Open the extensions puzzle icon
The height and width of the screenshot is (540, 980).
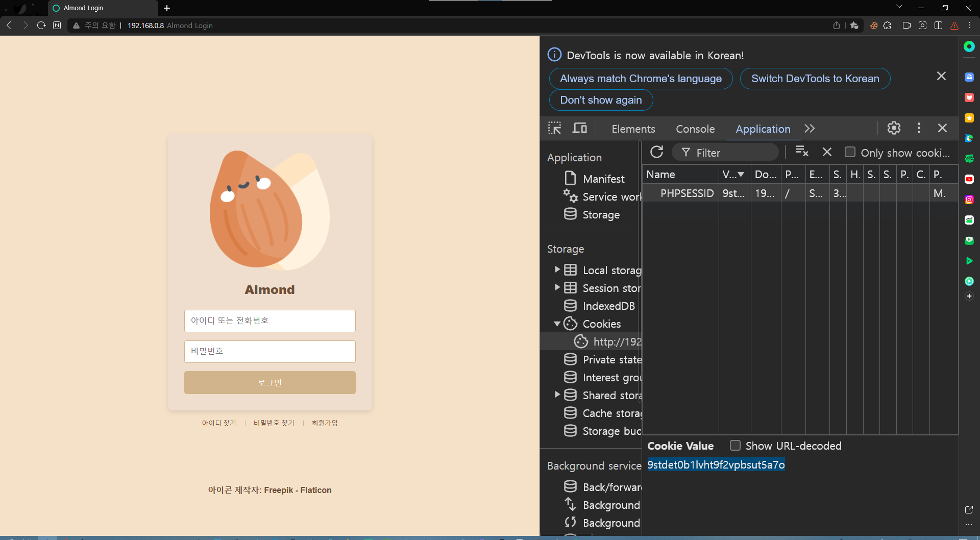(x=887, y=26)
